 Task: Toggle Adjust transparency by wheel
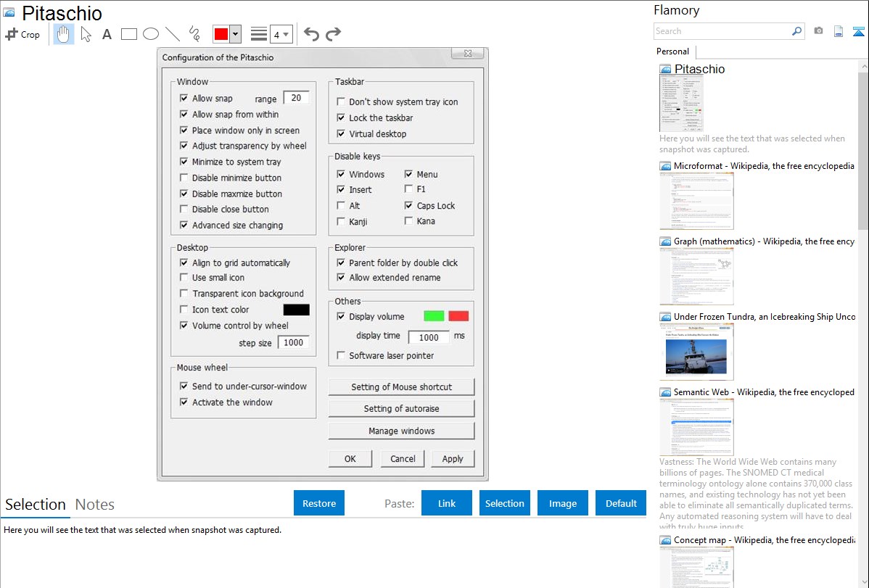[184, 146]
